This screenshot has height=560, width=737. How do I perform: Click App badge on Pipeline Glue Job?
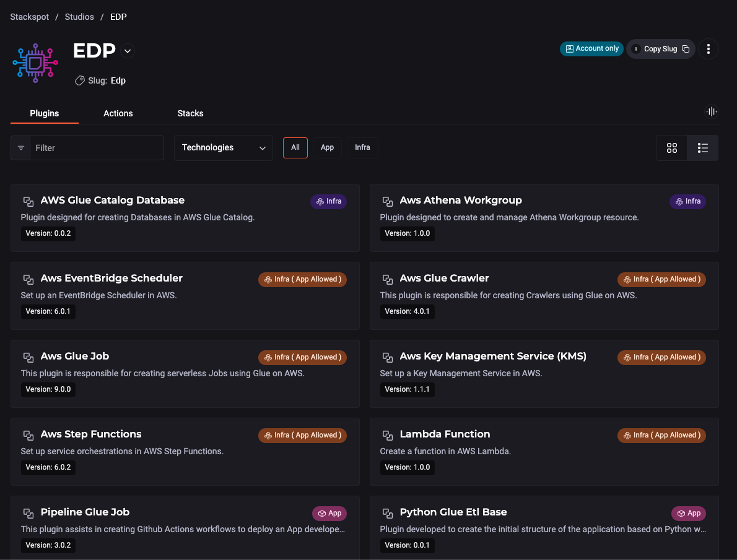(x=329, y=514)
